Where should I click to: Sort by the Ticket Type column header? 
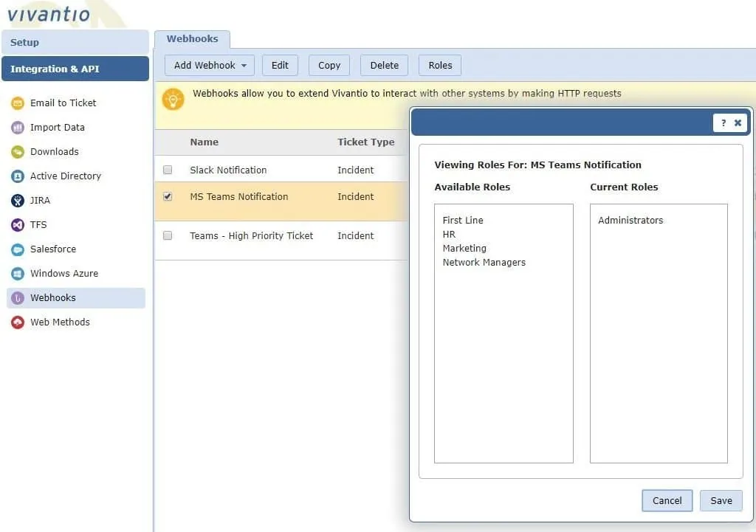(366, 142)
